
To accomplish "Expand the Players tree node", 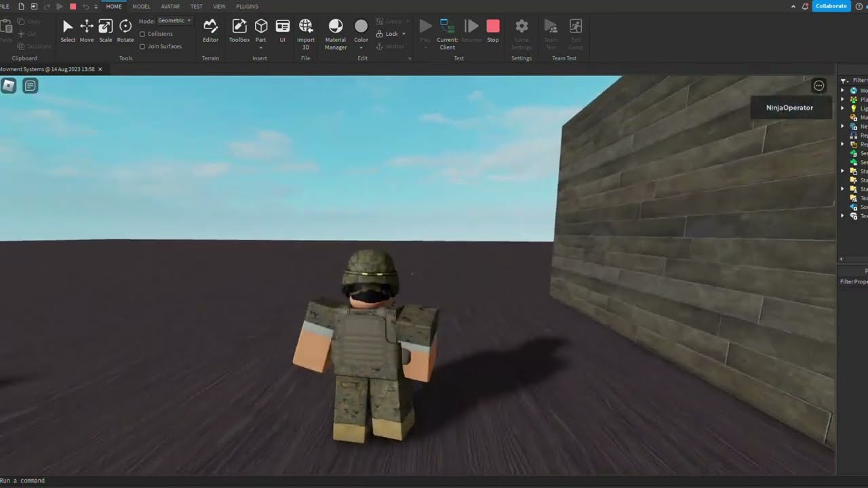I will click(843, 100).
